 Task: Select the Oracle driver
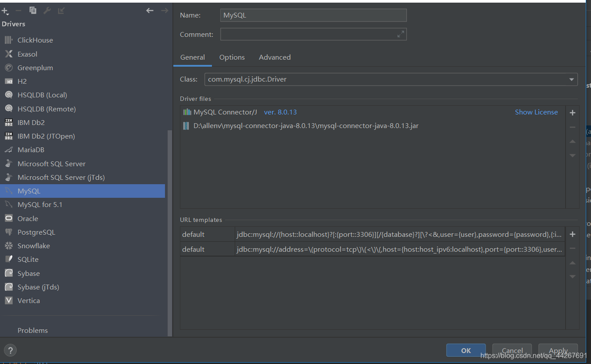82,218
